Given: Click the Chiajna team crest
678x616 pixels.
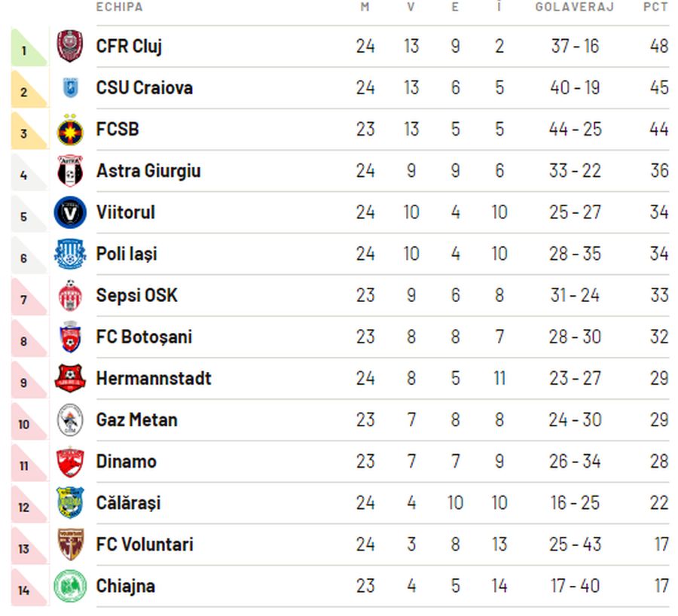Looking at the screenshot, I should point(70,586).
